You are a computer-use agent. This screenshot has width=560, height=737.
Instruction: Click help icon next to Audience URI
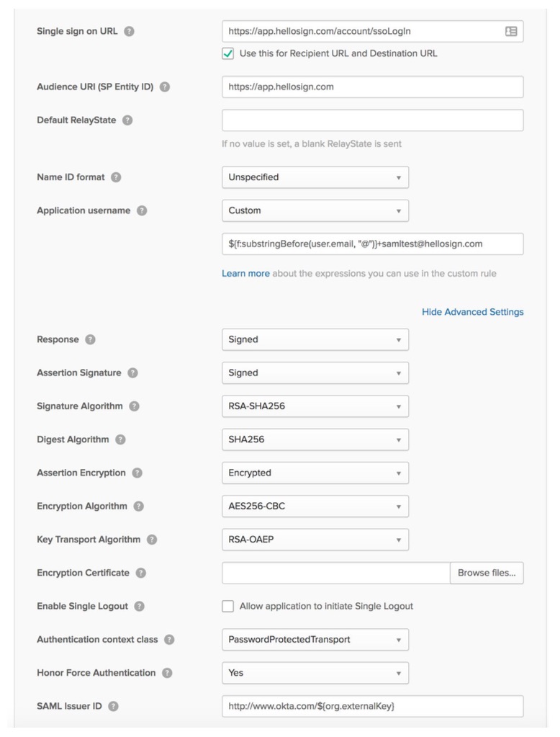tap(165, 87)
